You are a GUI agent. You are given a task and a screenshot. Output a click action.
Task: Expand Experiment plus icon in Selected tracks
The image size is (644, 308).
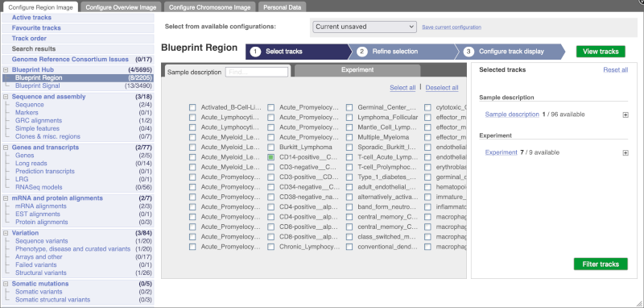tap(625, 153)
